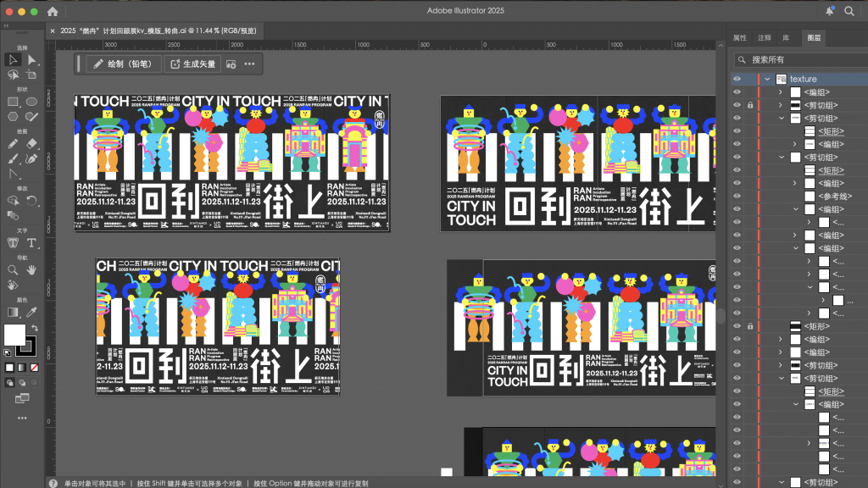The height and width of the screenshot is (488, 868).
Task: Open the notification bell
Action: pos(829,11)
